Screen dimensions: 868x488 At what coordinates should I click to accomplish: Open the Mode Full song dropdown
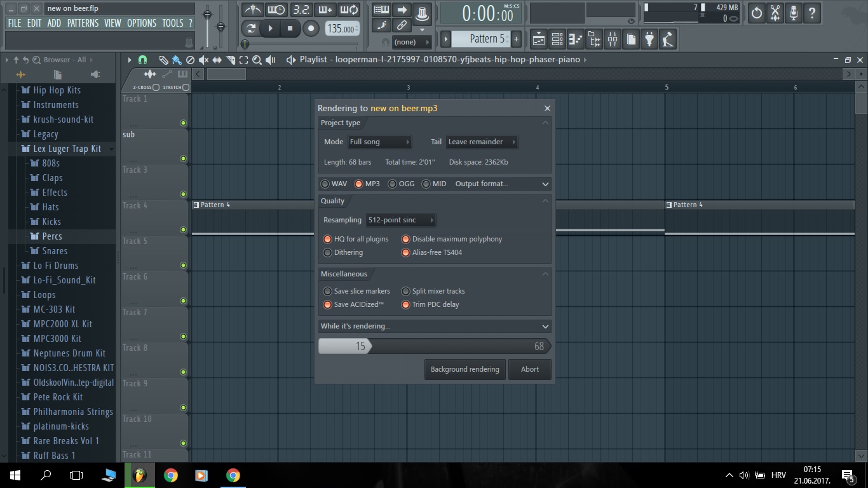click(x=379, y=142)
